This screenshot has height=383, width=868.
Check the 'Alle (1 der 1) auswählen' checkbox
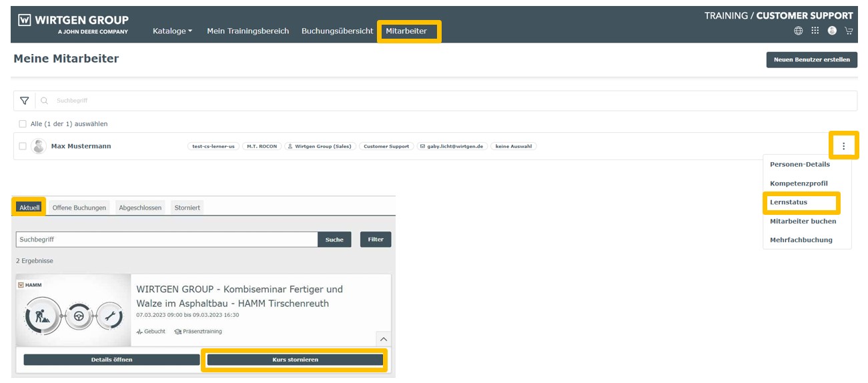23,124
